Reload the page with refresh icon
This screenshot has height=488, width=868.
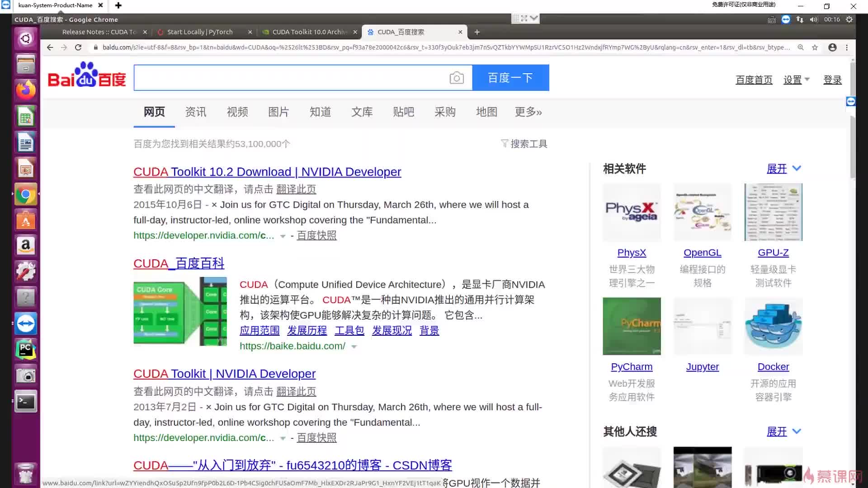click(x=78, y=47)
